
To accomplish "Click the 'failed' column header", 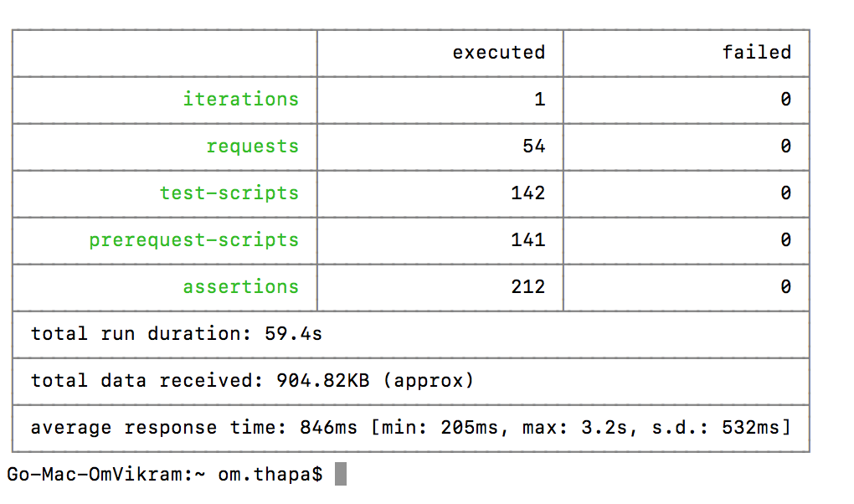I will tap(757, 52).
